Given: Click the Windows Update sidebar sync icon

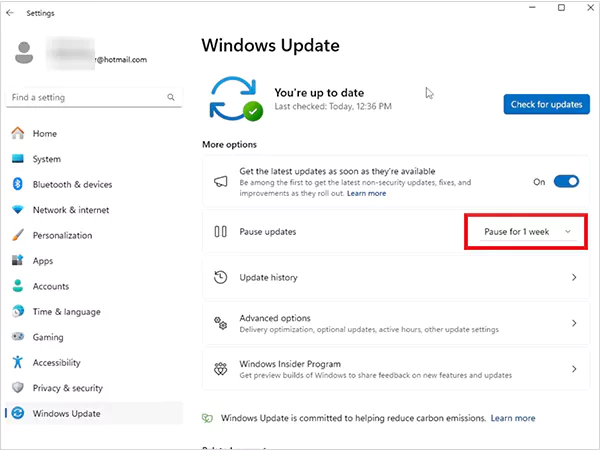Looking at the screenshot, I should (18, 413).
